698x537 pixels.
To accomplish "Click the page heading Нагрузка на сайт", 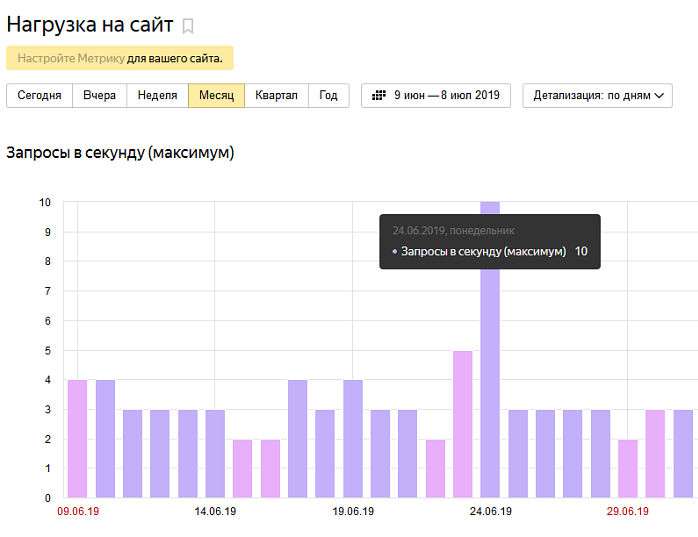I will (x=90, y=25).
